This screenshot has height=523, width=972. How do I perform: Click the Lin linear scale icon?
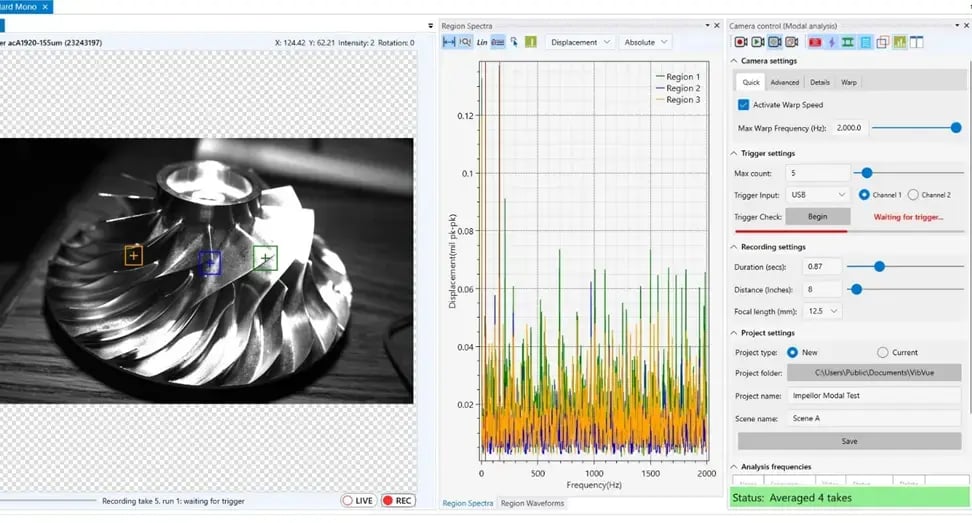482,42
